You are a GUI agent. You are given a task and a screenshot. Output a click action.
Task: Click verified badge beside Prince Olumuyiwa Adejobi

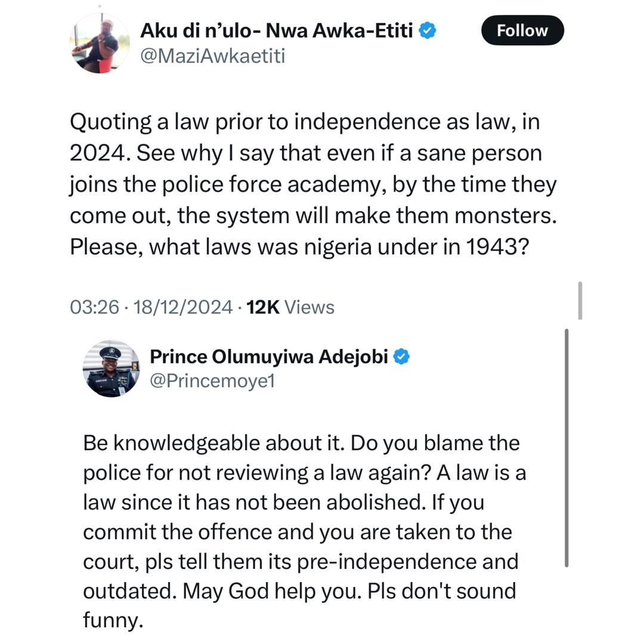pyautogui.click(x=402, y=357)
